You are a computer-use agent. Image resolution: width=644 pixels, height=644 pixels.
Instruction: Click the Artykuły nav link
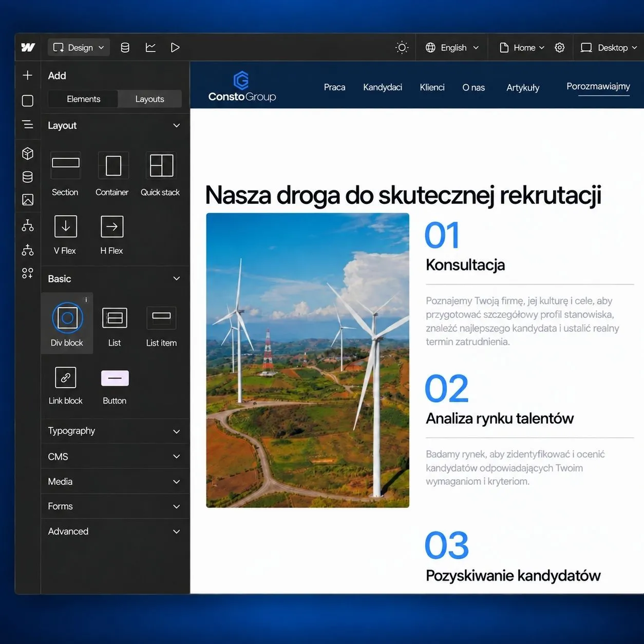point(523,88)
